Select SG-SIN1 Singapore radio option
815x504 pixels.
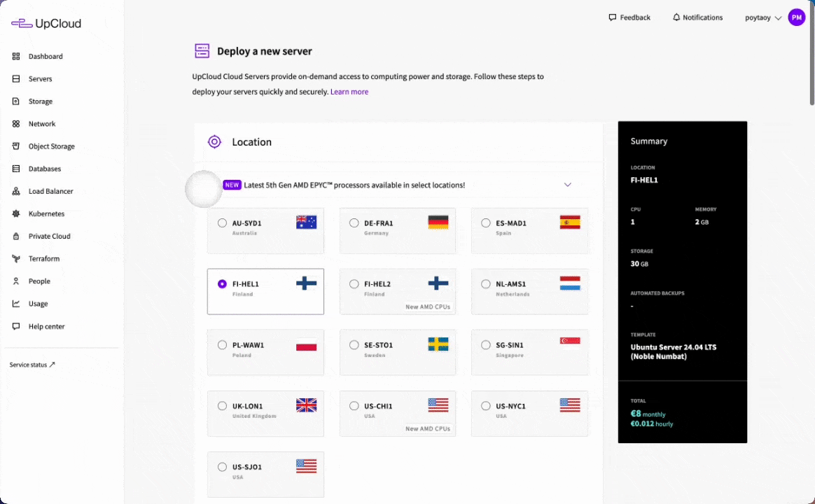pos(486,345)
